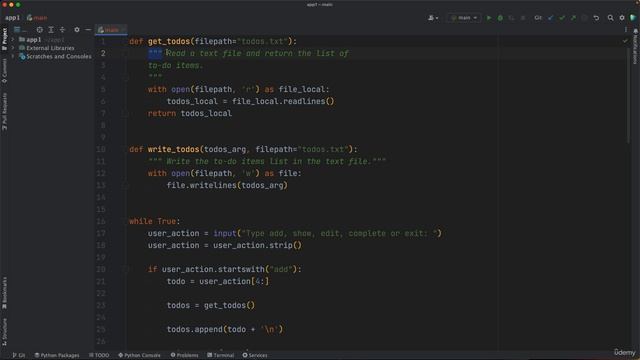This screenshot has height=360, width=640.
Task: Open the Terminal tool window
Action: pyautogui.click(x=220, y=355)
